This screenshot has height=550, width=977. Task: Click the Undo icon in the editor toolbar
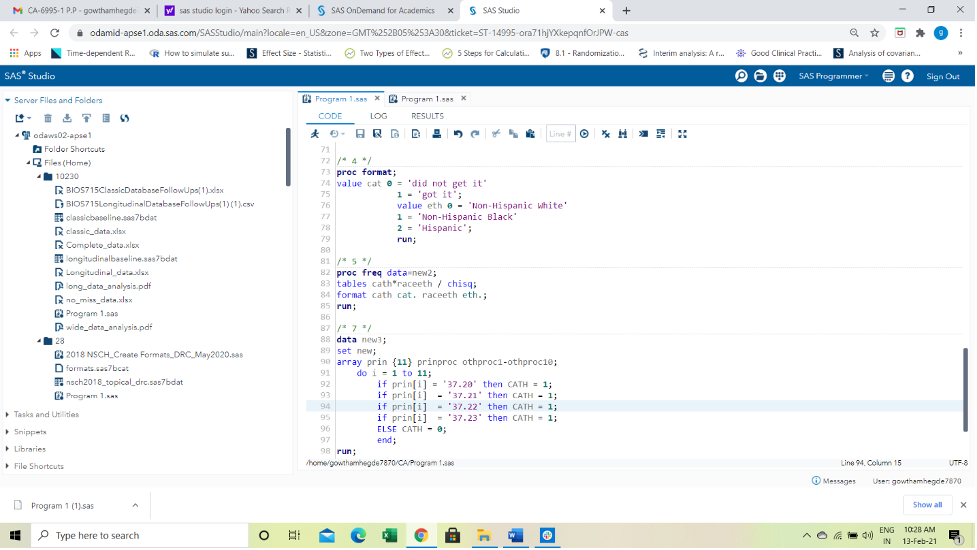pos(458,134)
